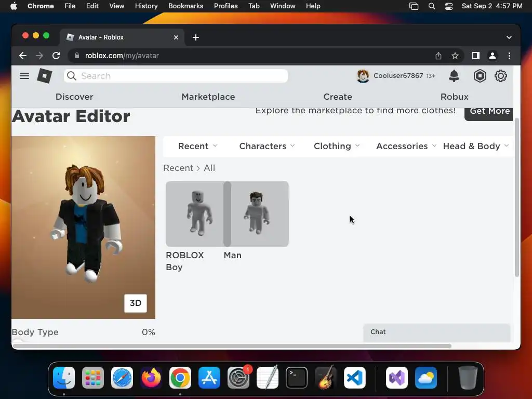Open System Settings from the dock

click(238, 378)
